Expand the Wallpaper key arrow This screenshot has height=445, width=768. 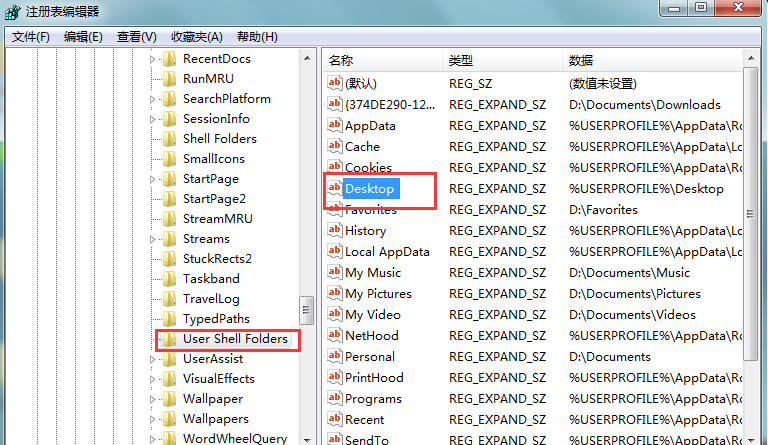(152, 399)
